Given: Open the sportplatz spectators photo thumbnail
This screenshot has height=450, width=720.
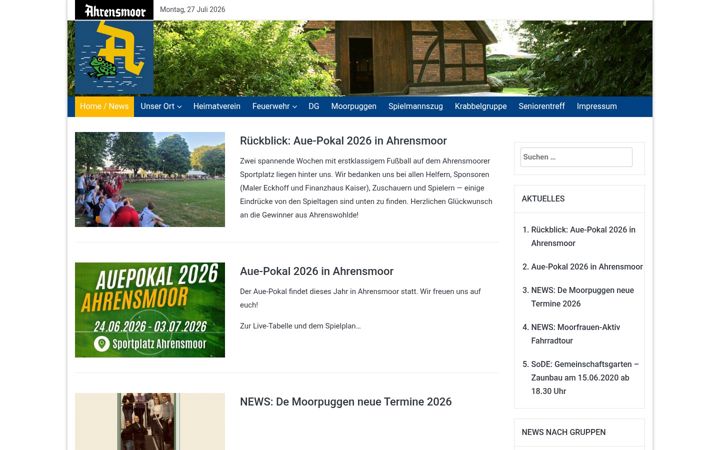Looking at the screenshot, I should coord(150,180).
